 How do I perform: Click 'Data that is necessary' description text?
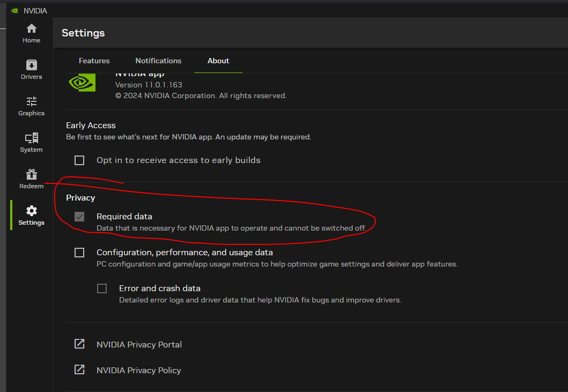point(231,228)
